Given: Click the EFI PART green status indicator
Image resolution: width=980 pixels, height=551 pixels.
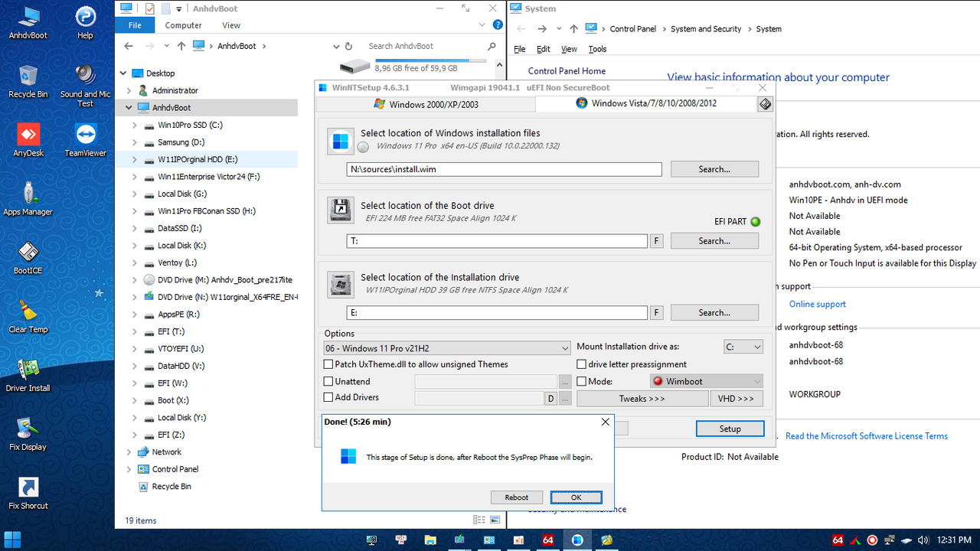Looking at the screenshot, I should click(x=756, y=221).
